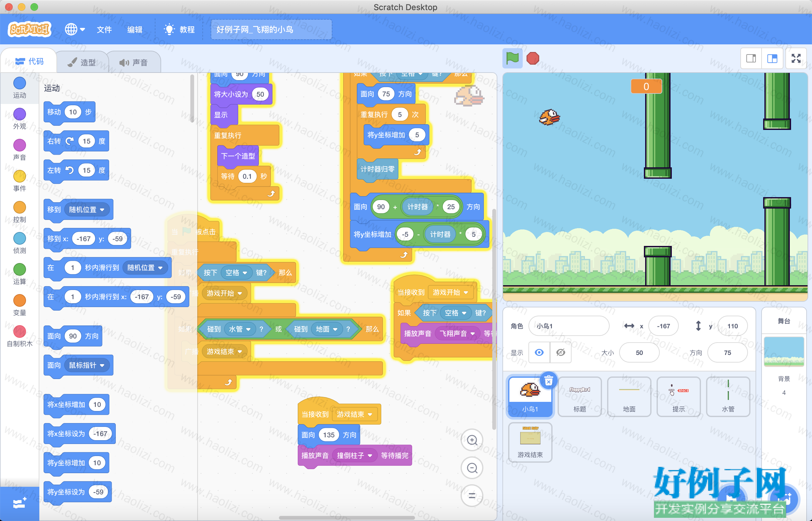Open 飞翔声音 sound dropdown
The width and height of the screenshot is (812, 521).
[x=457, y=333]
